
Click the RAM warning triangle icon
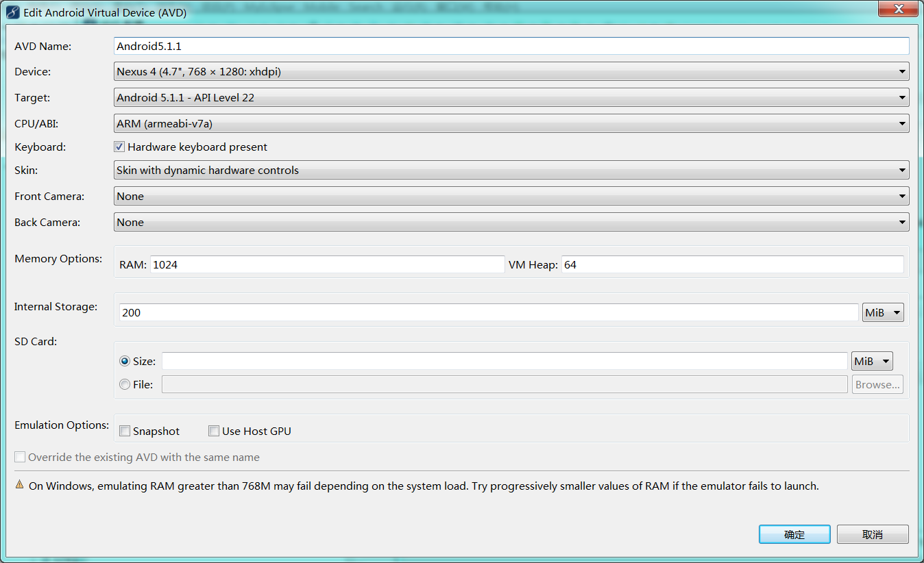(20, 485)
